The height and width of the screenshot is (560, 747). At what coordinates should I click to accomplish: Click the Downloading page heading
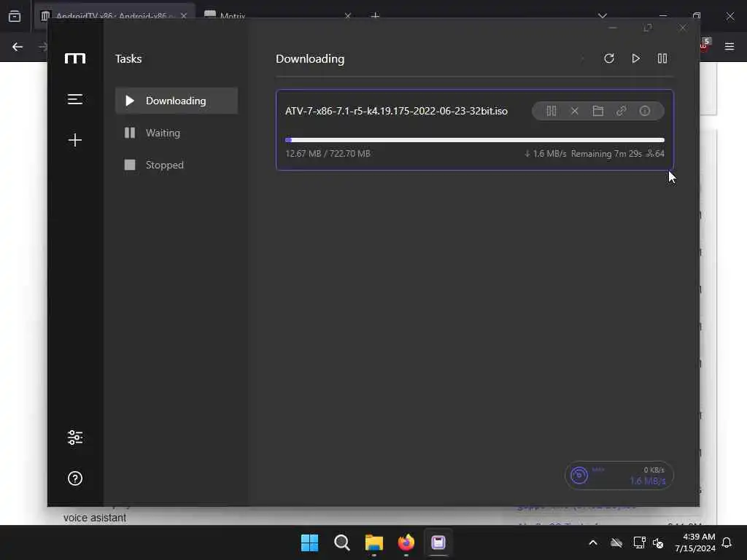[x=310, y=58]
